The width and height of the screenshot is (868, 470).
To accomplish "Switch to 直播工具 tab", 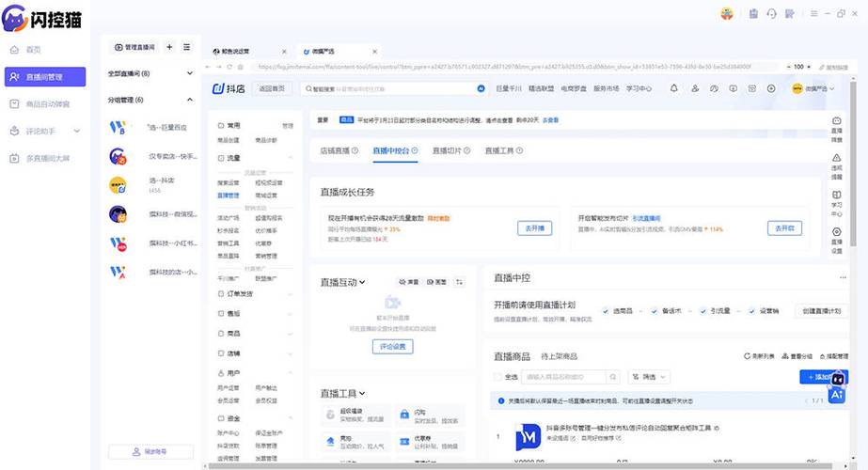I will tap(503, 150).
